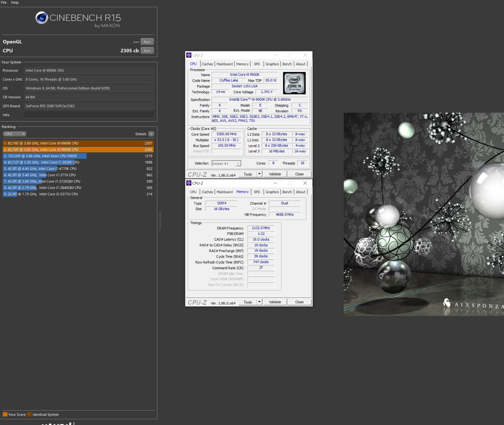Screen dimensions: 504x425
Task: Click the Your Score orange legend swatch
Action: coord(5,414)
